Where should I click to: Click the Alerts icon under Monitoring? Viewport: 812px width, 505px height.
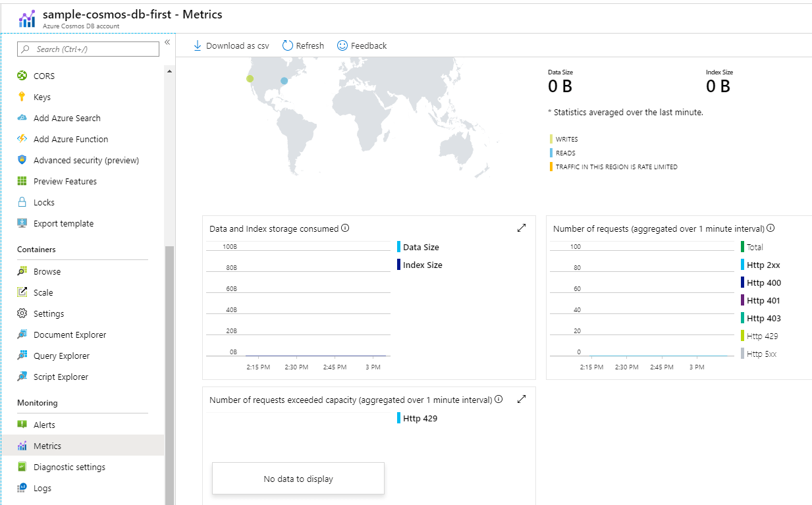[x=22, y=425]
